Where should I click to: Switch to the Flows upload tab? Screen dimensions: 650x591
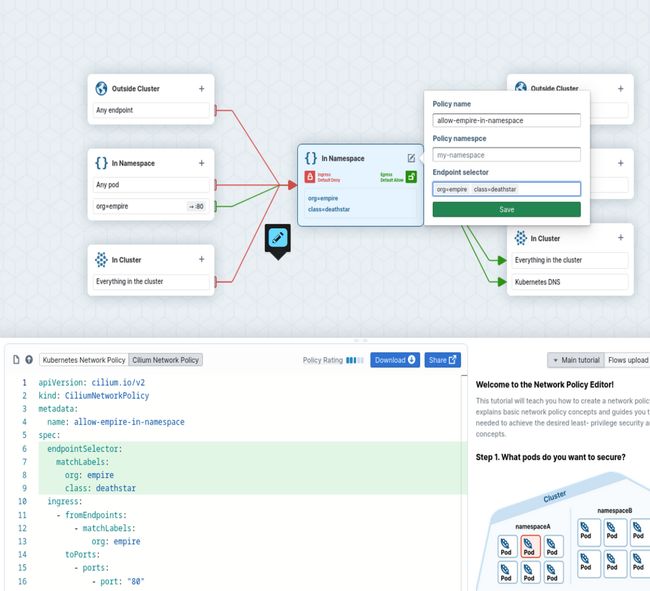pyautogui.click(x=628, y=360)
